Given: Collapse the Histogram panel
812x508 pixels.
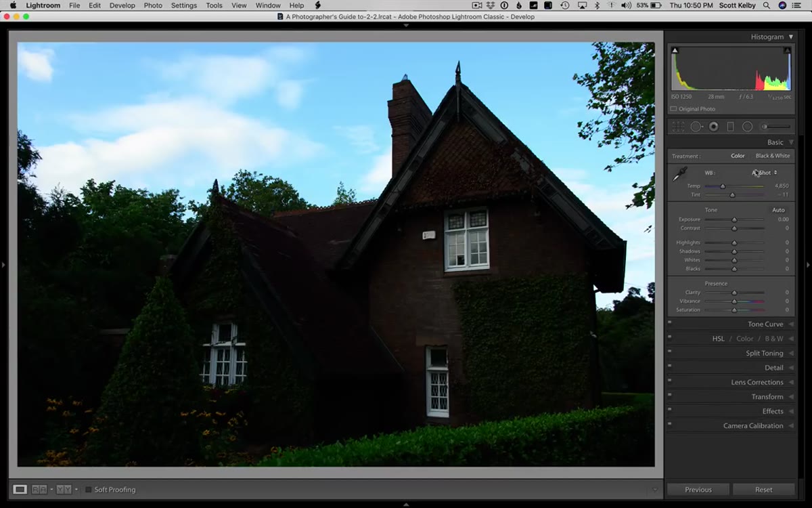Looking at the screenshot, I should [791, 37].
